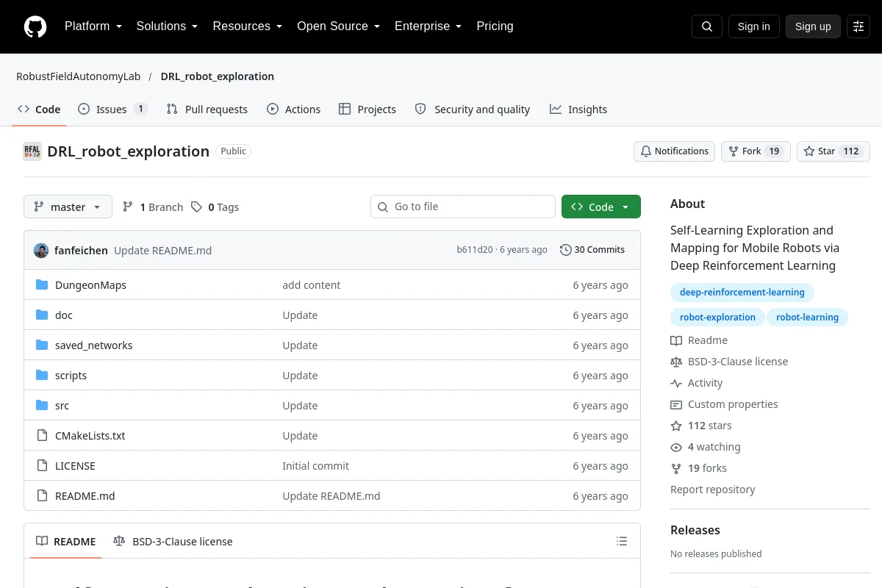Click the tag icon next to 0 Tags
The width and height of the screenshot is (882, 588).
click(x=196, y=207)
